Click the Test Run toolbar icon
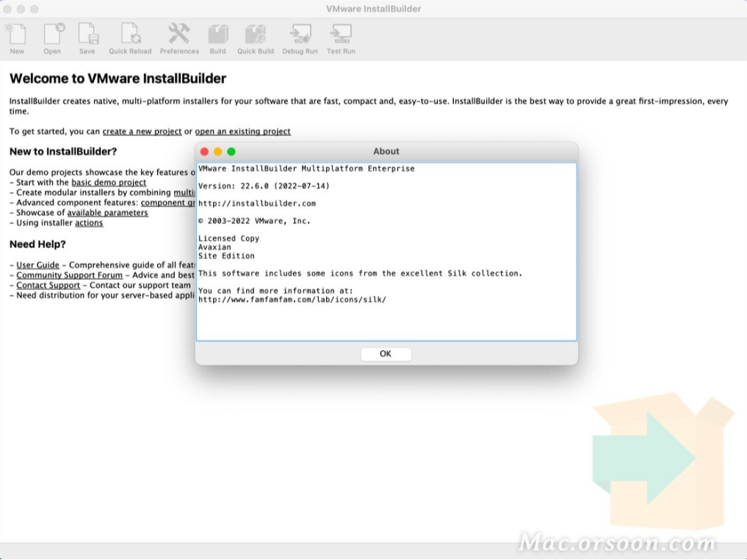This screenshot has height=560, width=747. tap(341, 39)
